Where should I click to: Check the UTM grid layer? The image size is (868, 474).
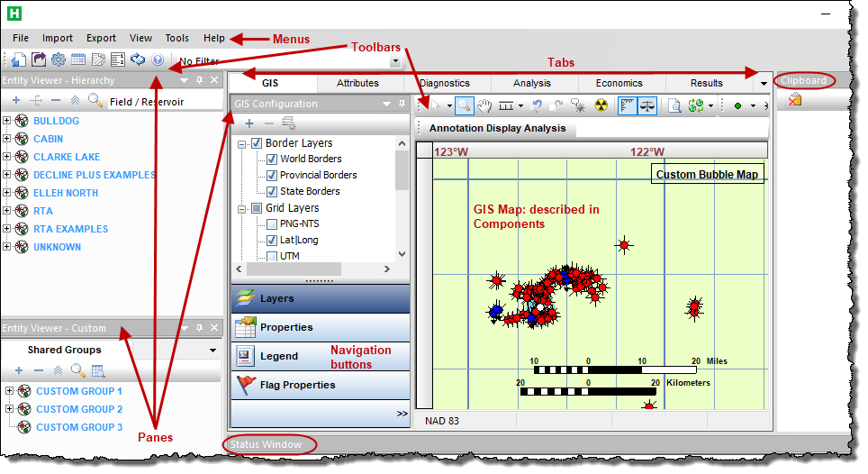pyautogui.click(x=272, y=257)
